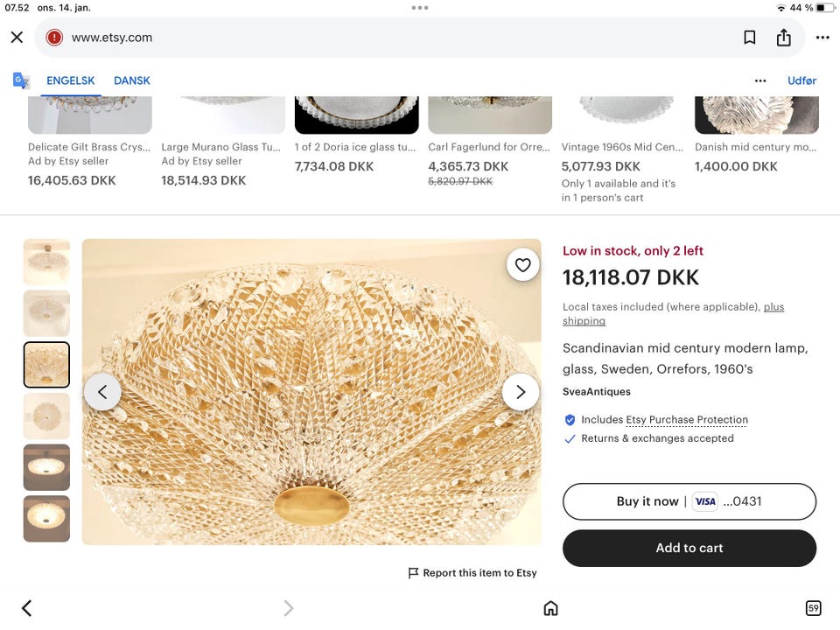Open the three-dot menu in the toolbar
This screenshot has height=630, width=840.
pos(822,37)
